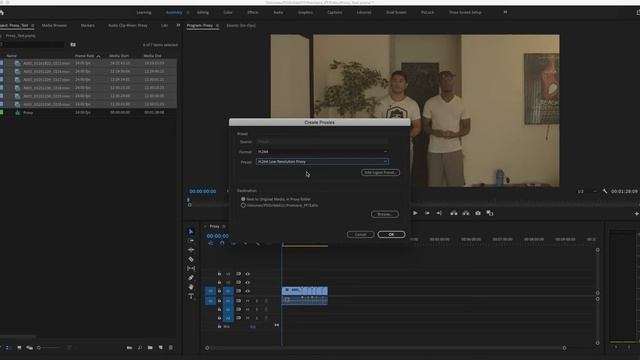Click the Lift button in Program monitor
Image resolution: width=640 pixels, height=360 pixels.
[453, 213]
